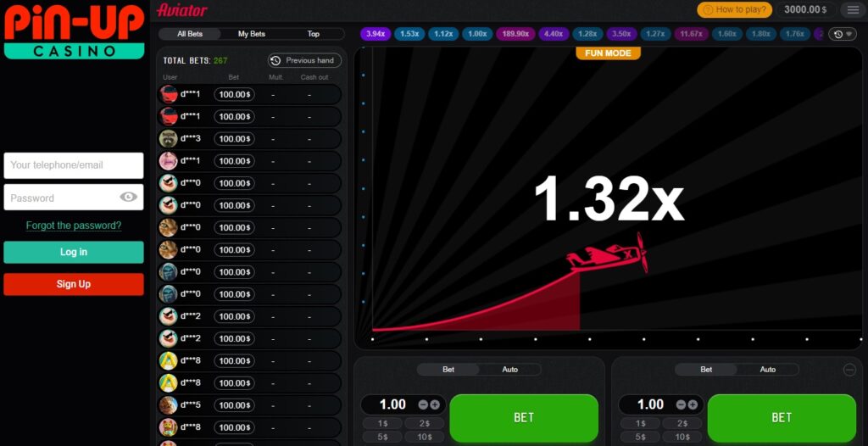Select the 4.40x multiplier badge
The image size is (868, 446).
[553, 34]
